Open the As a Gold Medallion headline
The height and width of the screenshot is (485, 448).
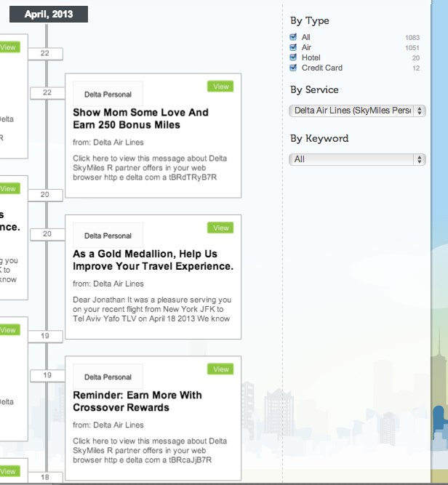point(153,260)
